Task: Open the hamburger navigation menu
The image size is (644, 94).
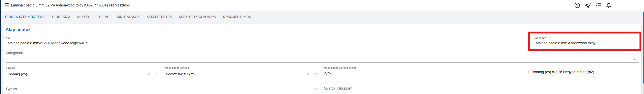Action: tap(7, 5)
